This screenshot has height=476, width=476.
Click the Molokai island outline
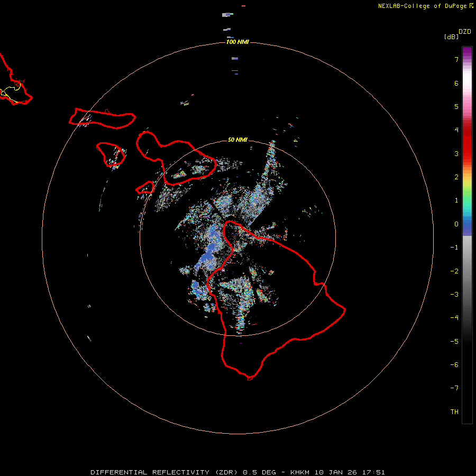pos(102,118)
